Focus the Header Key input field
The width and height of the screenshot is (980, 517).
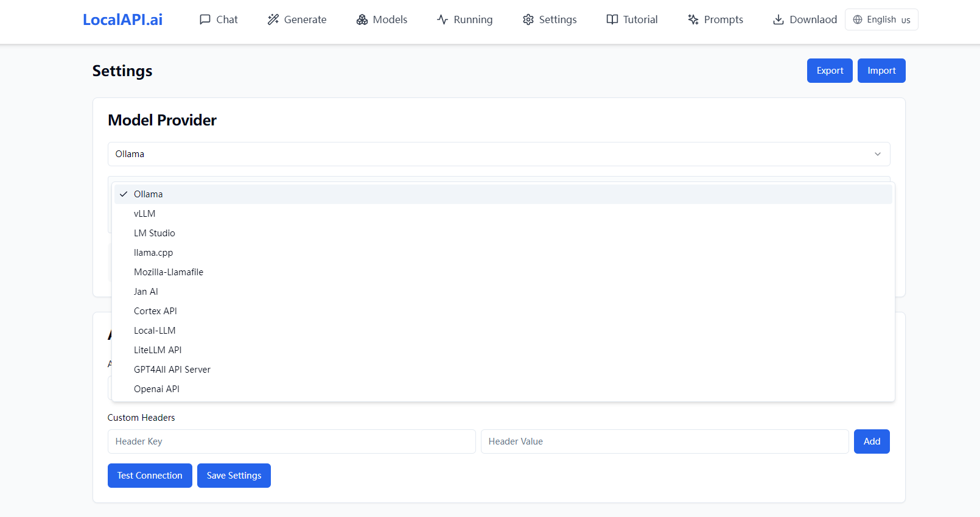pyautogui.click(x=292, y=441)
